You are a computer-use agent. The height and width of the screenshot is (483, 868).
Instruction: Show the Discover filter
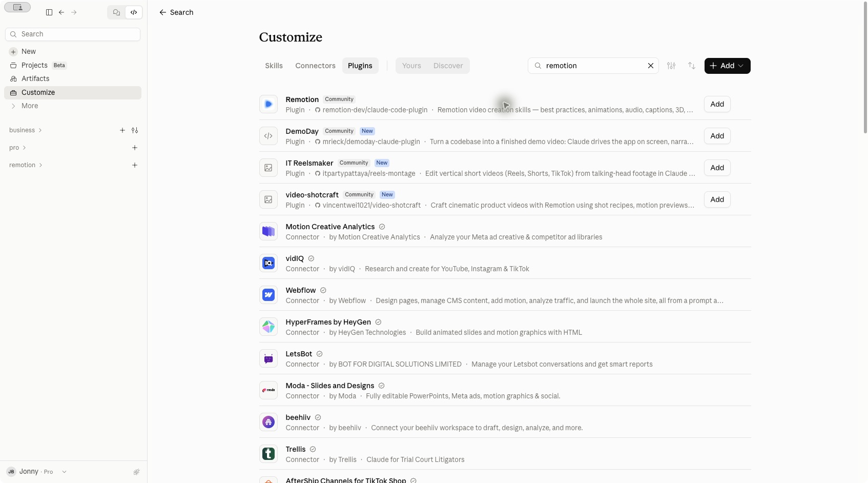(x=448, y=66)
